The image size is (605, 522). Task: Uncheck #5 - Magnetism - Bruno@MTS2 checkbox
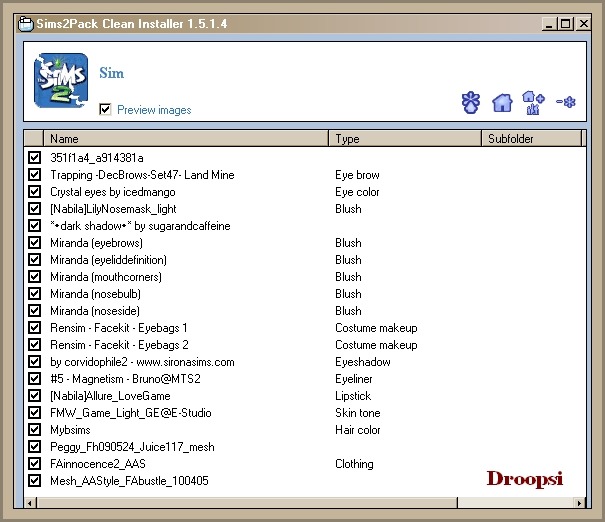(34, 378)
